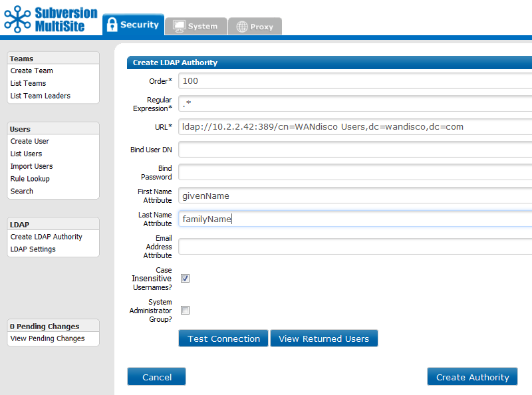This screenshot has width=532, height=395.
Task: Open Create LDAP Authority sidebar link
Action: tap(46, 237)
